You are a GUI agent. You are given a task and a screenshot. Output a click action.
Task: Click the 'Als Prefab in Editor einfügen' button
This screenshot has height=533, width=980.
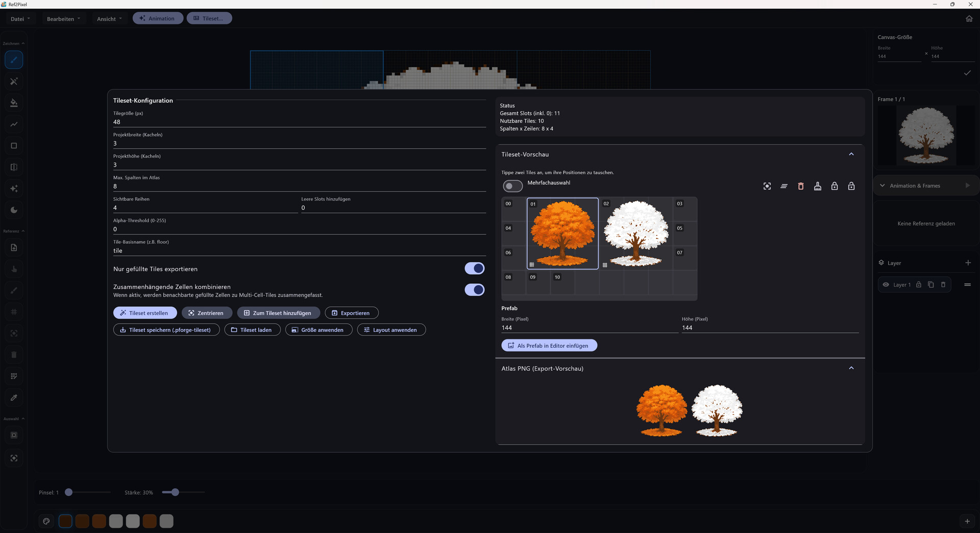[x=549, y=345]
